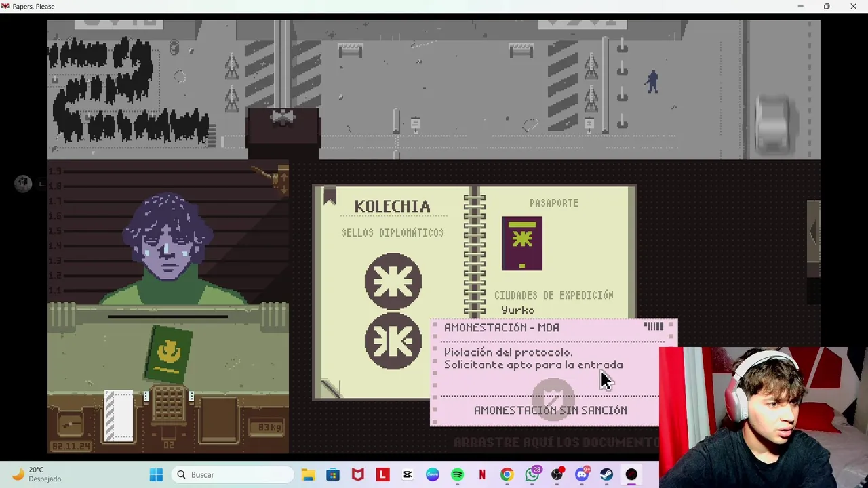Switch to the Papers, Please taskbar icon

pos(631,475)
